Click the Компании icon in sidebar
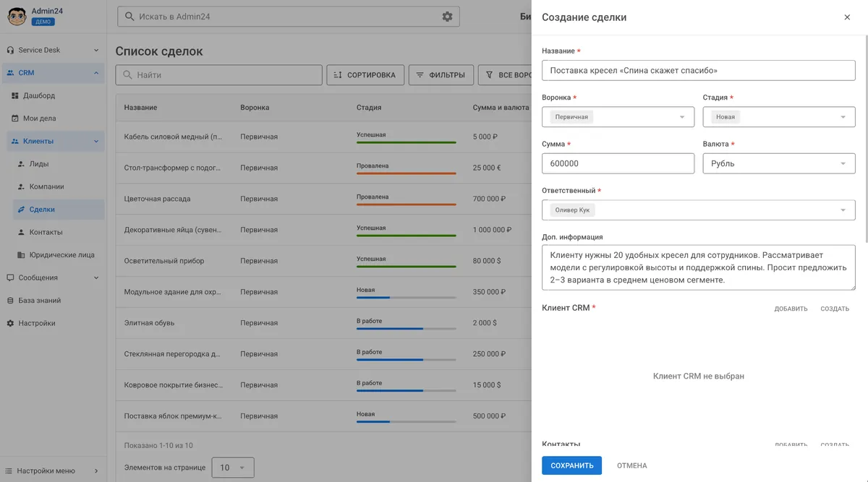 (22, 187)
